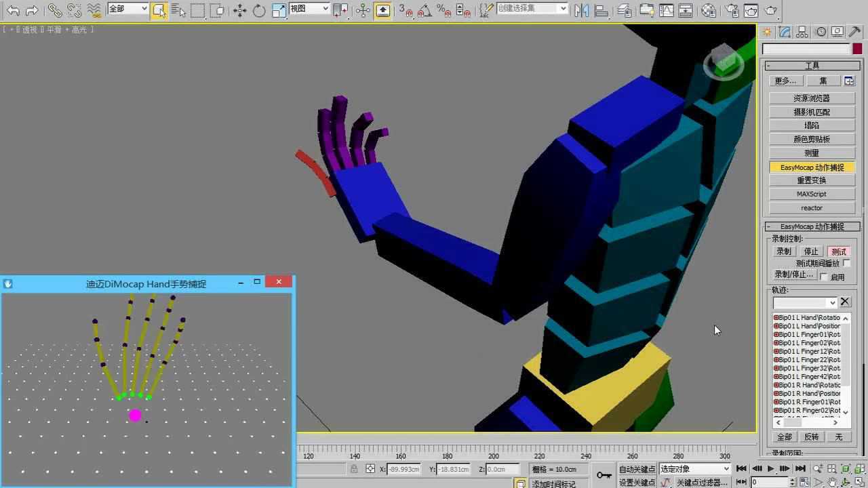
Task: Click the Undo icon
Action: tap(14, 9)
